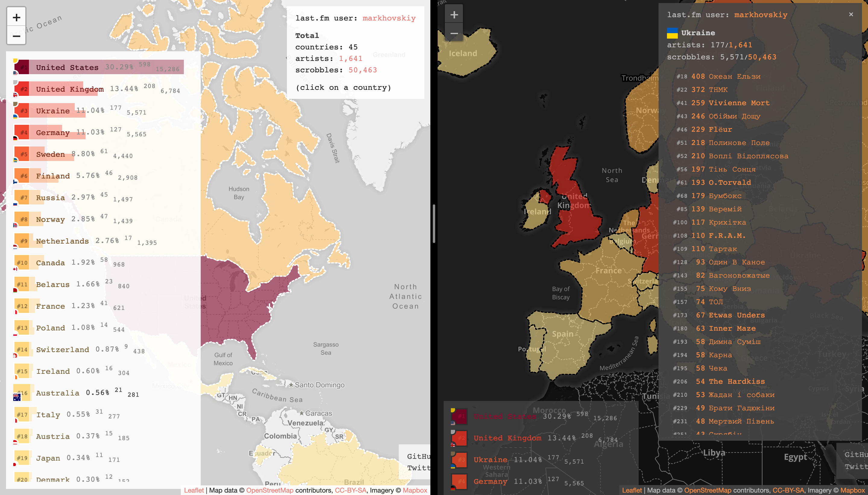Open artist Vivienne Mort in Ukraine list
This screenshot has height=495, width=868.
(x=739, y=103)
